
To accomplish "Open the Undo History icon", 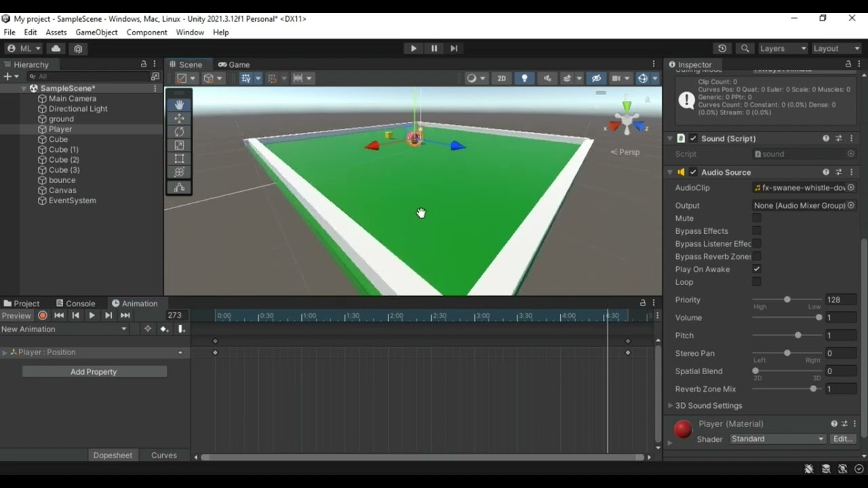I will coord(722,49).
